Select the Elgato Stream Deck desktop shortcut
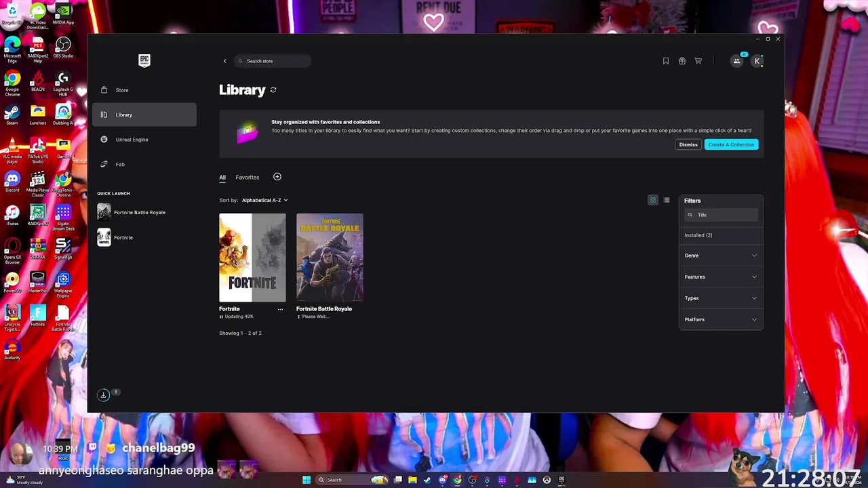Image resolution: width=868 pixels, height=488 pixels. [63, 218]
